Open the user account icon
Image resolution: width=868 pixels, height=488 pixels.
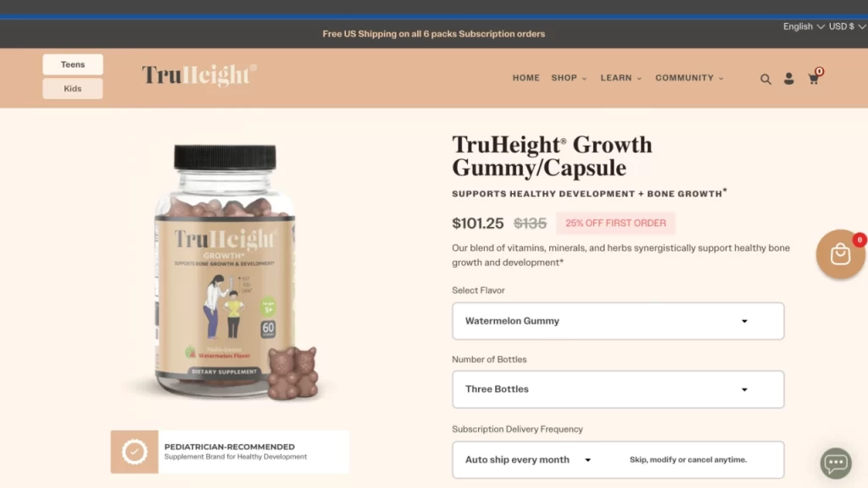(789, 79)
